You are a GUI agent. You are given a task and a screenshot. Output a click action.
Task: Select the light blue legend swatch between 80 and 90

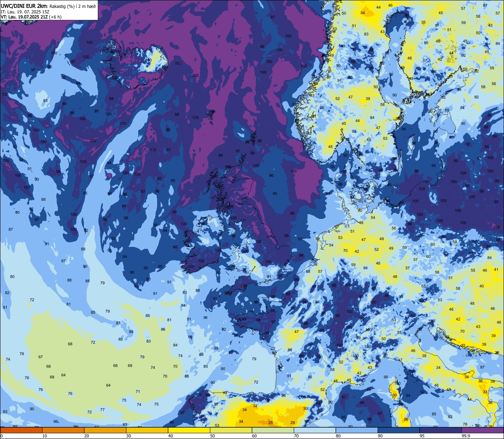(x=357, y=430)
